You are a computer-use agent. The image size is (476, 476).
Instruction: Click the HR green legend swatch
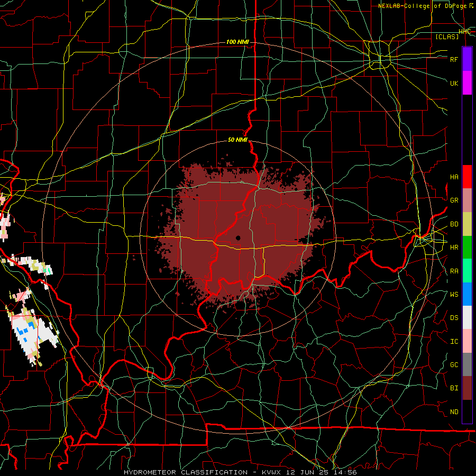click(x=467, y=248)
